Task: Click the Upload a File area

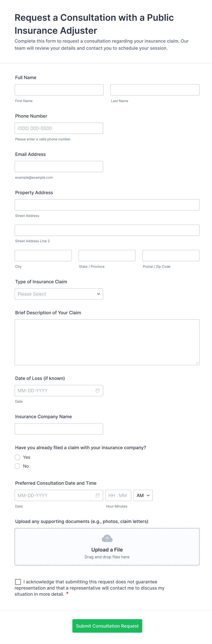Action: click(107, 550)
